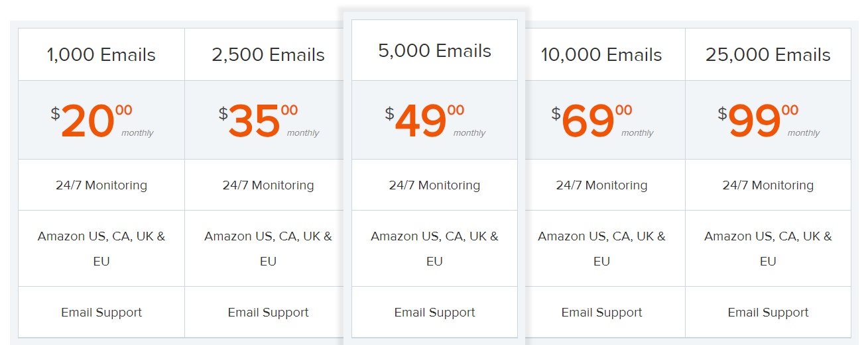Select the 2,500 Emails plan heading
The height and width of the screenshot is (345, 868).
click(268, 55)
